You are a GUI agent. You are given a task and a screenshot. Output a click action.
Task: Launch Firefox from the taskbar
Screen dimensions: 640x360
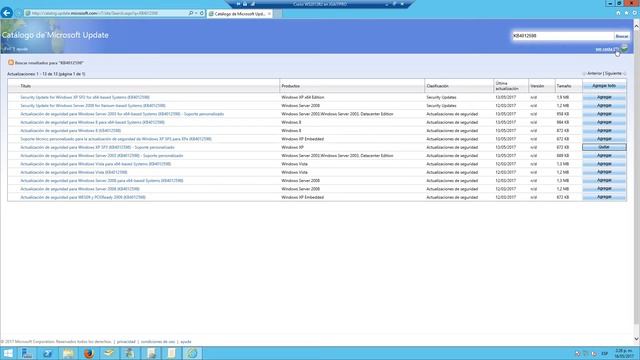point(89,353)
